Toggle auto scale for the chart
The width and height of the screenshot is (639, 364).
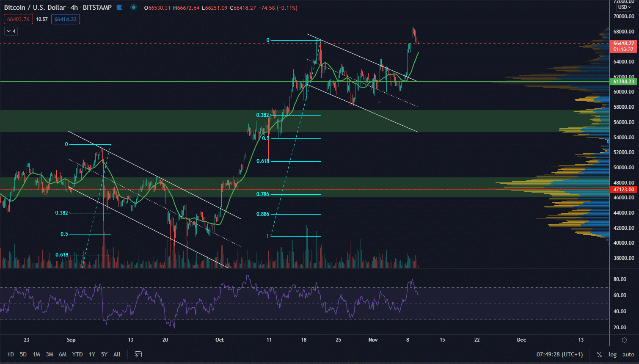click(628, 354)
